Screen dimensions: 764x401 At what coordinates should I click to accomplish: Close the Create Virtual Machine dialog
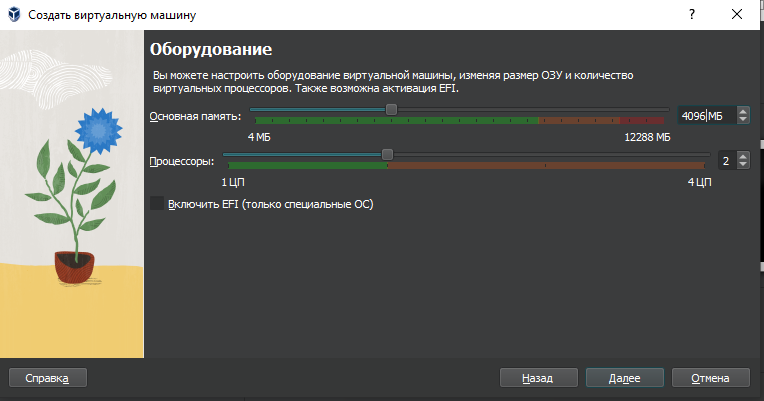[737, 15]
